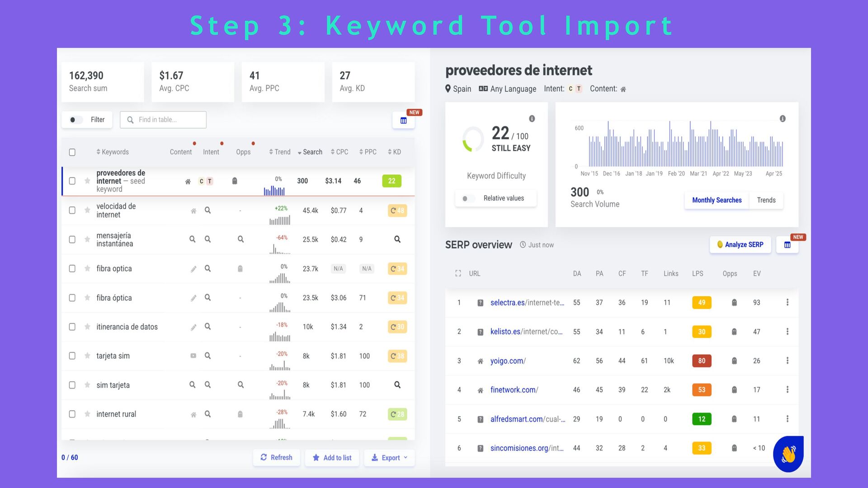
Task: Switch to the Trends tab
Action: pos(766,200)
